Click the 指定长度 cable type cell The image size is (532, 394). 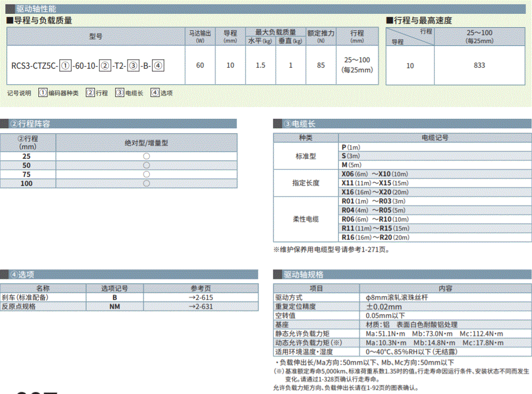pyautogui.click(x=305, y=183)
